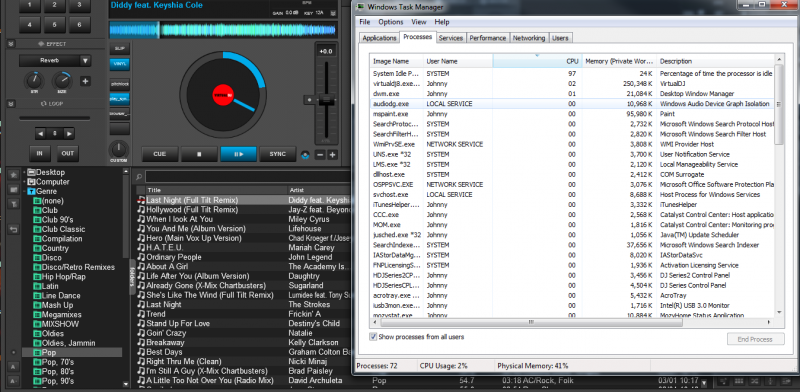Open the File menu in Task Manager
Viewport: 800px width, 392px height.
click(365, 22)
